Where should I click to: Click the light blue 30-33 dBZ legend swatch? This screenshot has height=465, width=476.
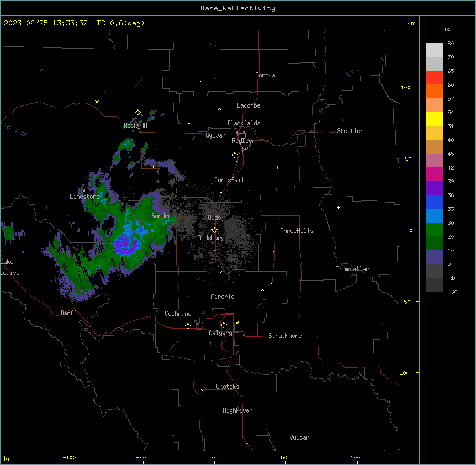point(434,215)
